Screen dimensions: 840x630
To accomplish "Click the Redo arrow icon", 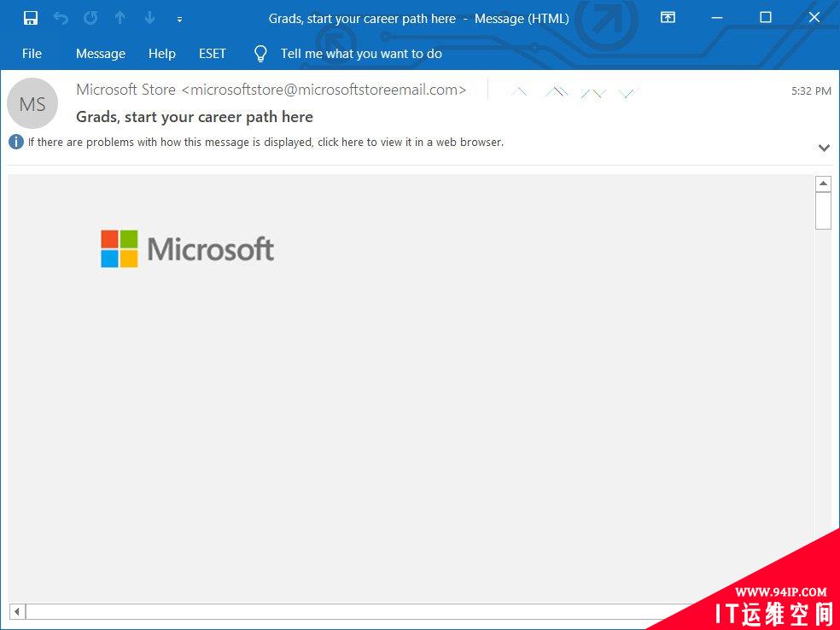I will pos(90,18).
